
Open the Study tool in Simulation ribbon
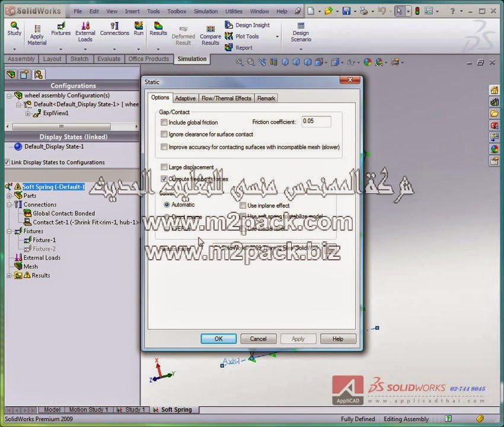coord(14,28)
